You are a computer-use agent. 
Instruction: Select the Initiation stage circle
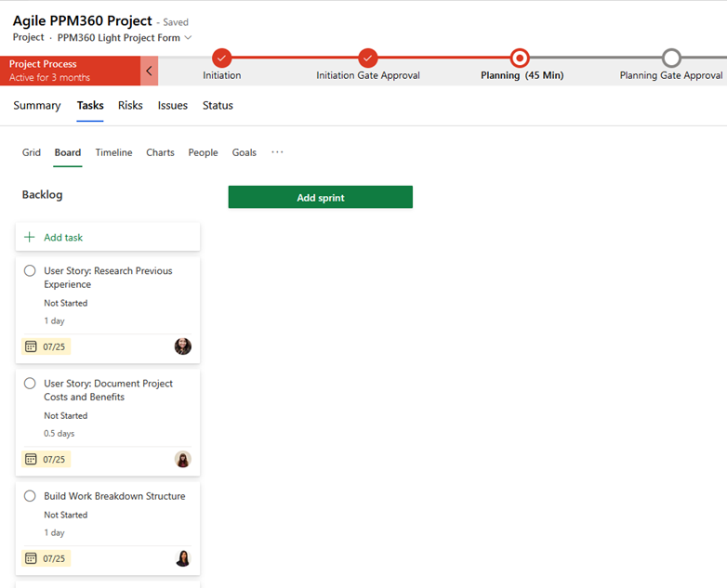[221, 58]
